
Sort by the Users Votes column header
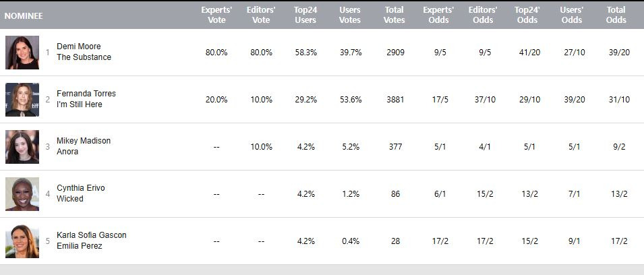tap(350, 15)
